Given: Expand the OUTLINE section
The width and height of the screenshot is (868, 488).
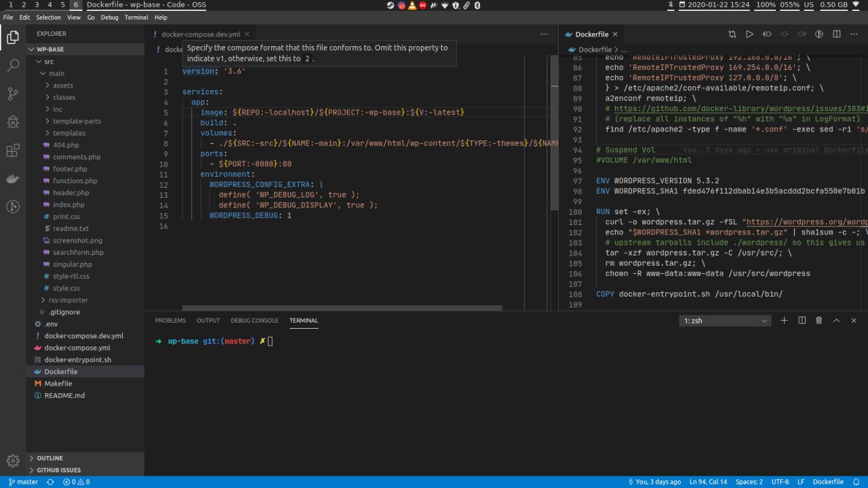Looking at the screenshot, I should [x=85, y=458].
